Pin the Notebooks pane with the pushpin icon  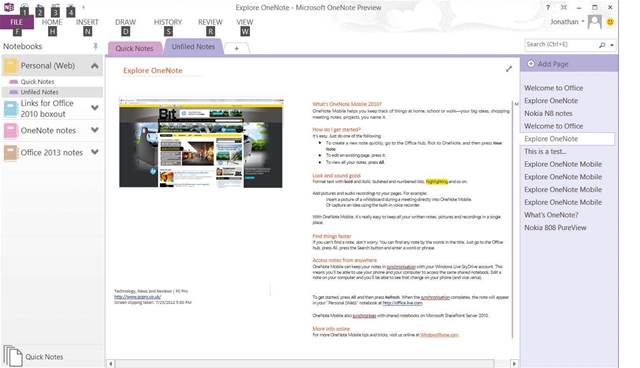[x=96, y=47]
